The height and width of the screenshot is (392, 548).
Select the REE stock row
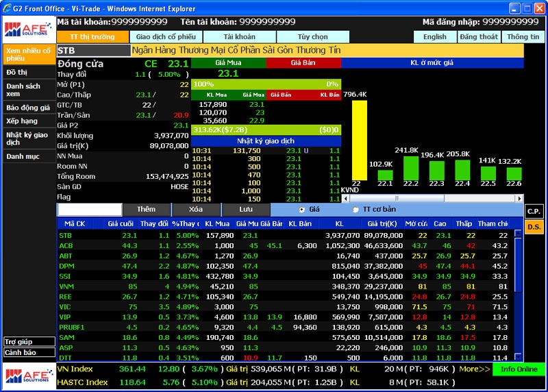tap(285, 297)
